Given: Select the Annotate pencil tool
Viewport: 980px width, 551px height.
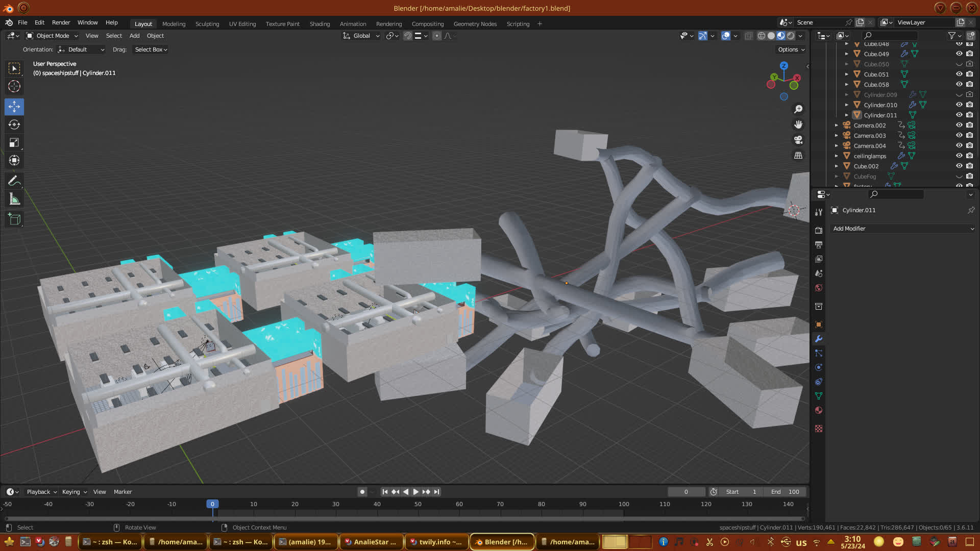Looking at the screenshot, I should click(14, 181).
